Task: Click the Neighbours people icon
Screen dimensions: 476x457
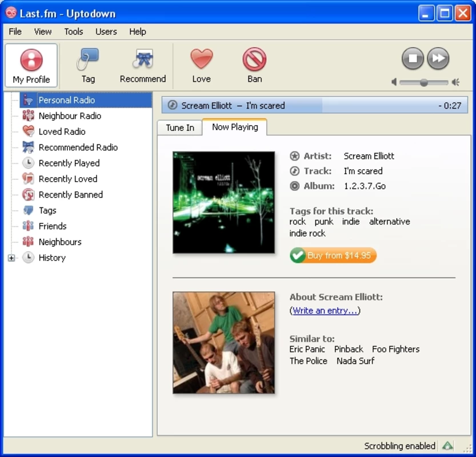Action: coord(28,242)
